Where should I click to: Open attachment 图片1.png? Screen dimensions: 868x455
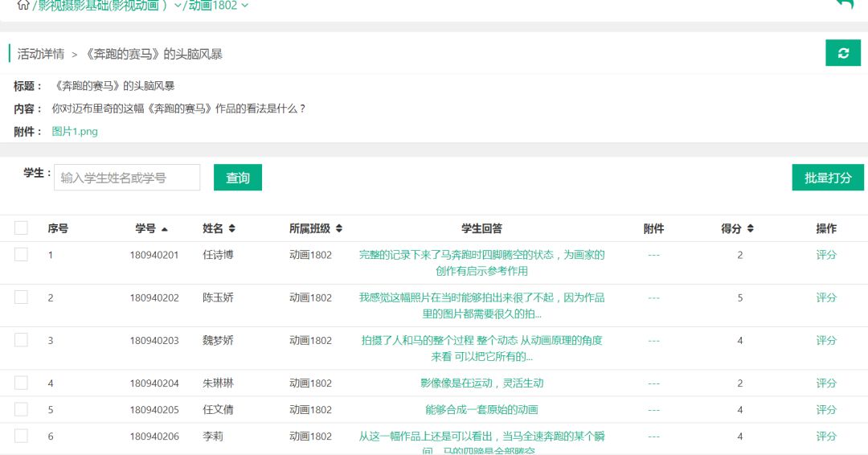tap(75, 131)
